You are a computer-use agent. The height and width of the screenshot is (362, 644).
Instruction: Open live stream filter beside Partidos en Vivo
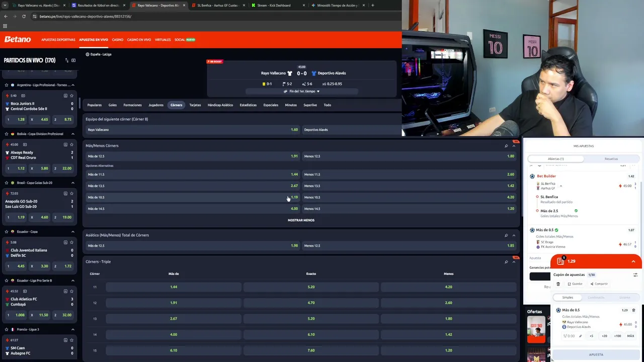(73, 60)
